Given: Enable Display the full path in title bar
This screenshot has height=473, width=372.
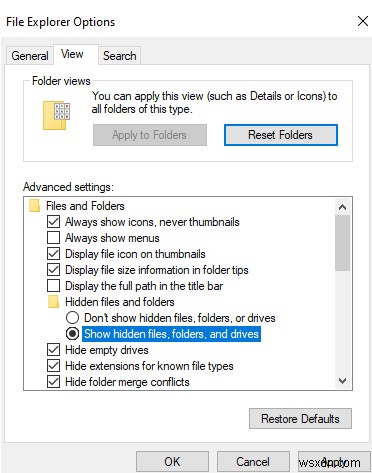Looking at the screenshot, I should click(53, 286).
